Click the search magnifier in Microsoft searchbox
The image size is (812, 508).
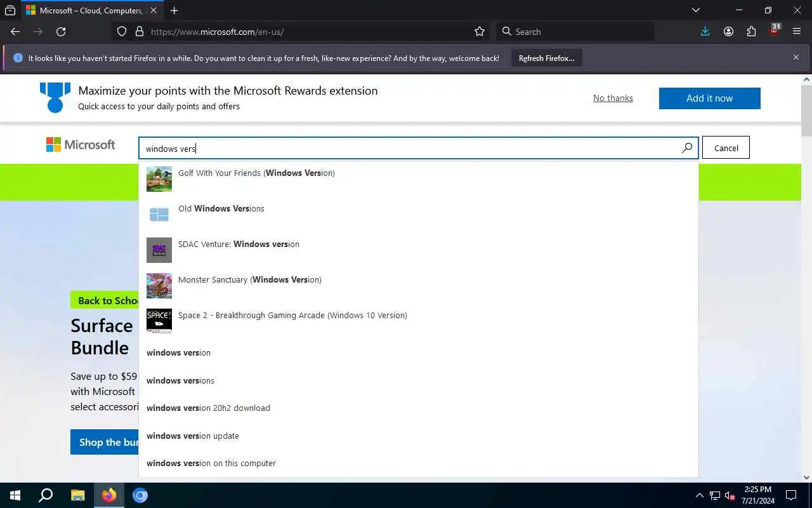[687, 148]
